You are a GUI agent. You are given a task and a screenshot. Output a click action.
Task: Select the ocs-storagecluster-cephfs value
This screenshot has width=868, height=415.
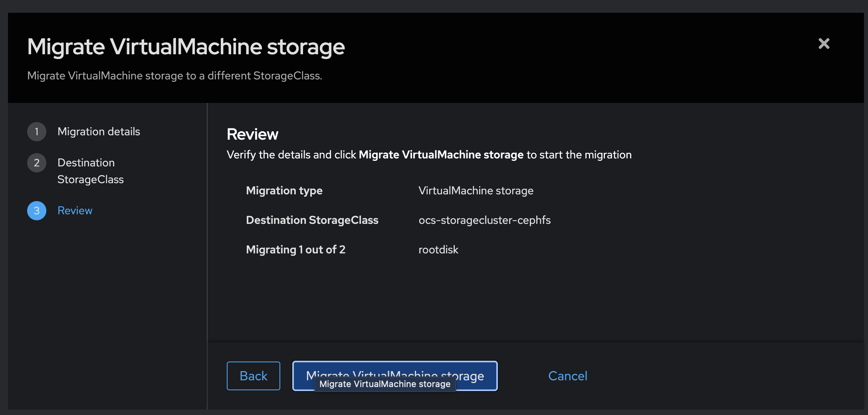point(484,220)
